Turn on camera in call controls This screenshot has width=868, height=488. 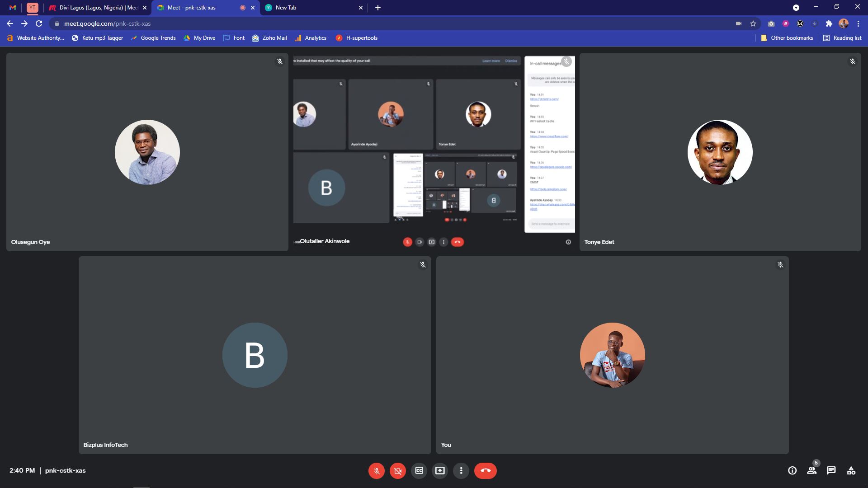pyautogui.click(x=398, y=471)
